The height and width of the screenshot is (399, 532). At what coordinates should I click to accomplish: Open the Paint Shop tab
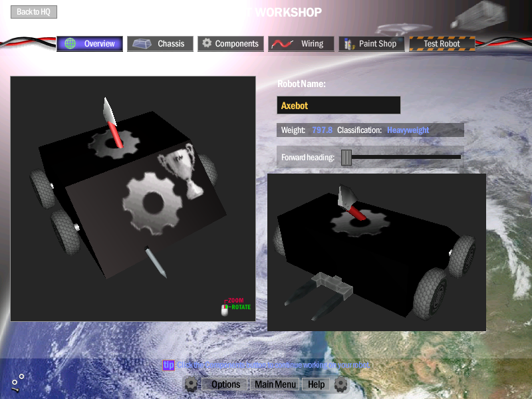(372, 44)
